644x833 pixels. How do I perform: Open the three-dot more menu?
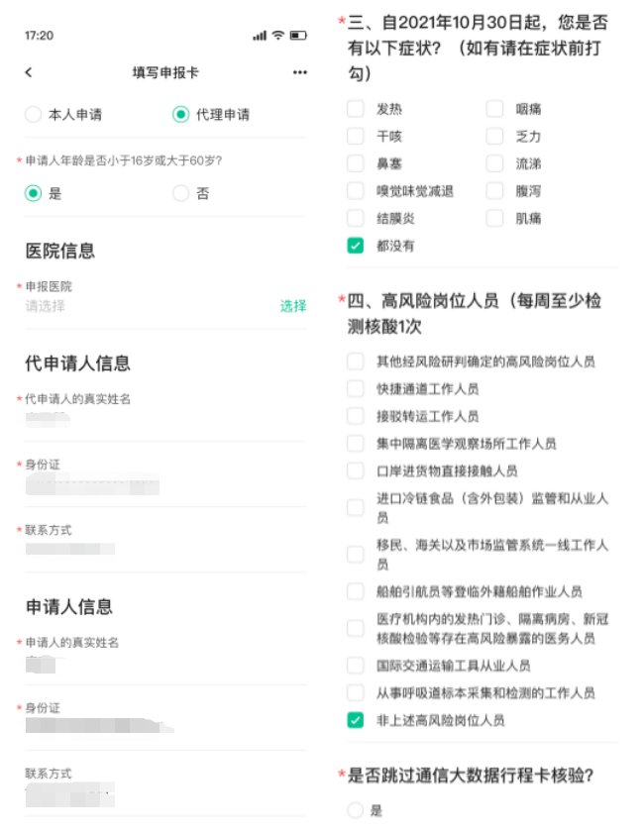[x=300, y=72]
